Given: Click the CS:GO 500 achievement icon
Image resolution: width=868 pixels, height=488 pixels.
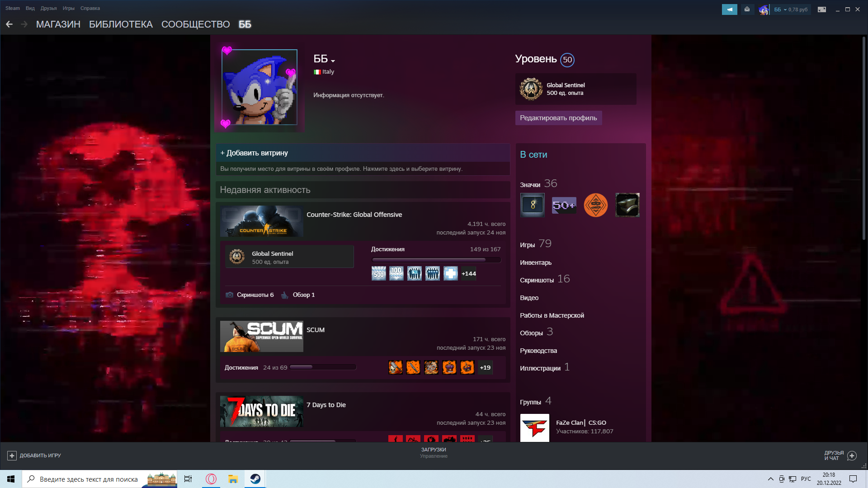Looking at the screenshot, I should [379, 273].
